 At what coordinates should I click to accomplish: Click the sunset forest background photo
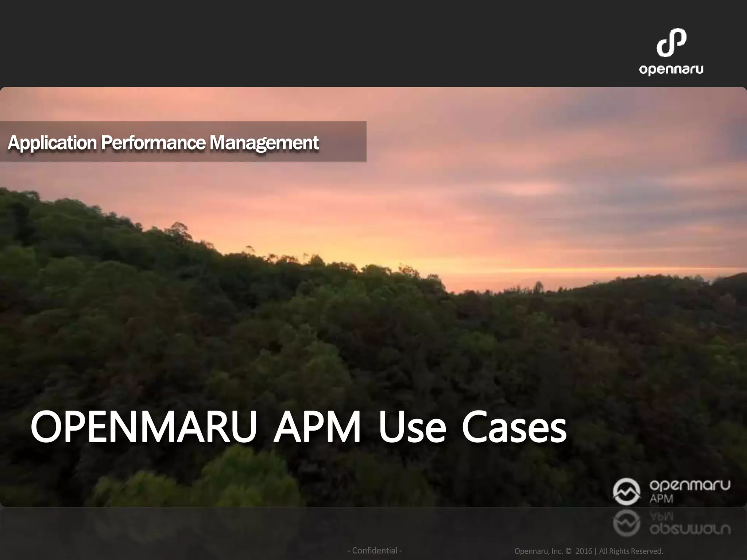pos(373,297)
